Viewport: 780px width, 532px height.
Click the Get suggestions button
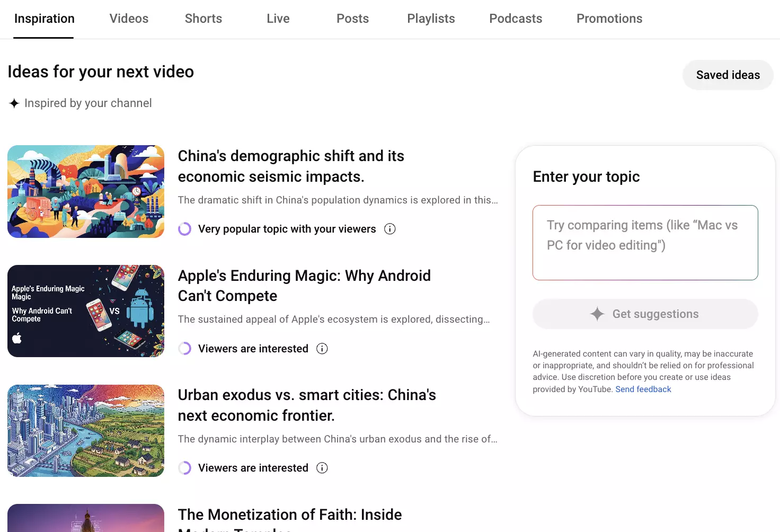[645, 314]
